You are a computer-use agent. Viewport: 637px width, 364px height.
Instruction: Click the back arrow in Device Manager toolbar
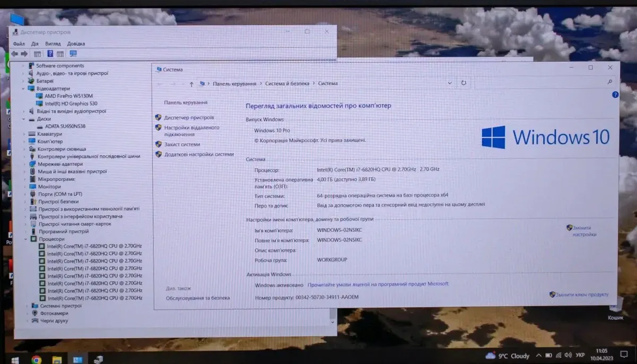point(14,54)
